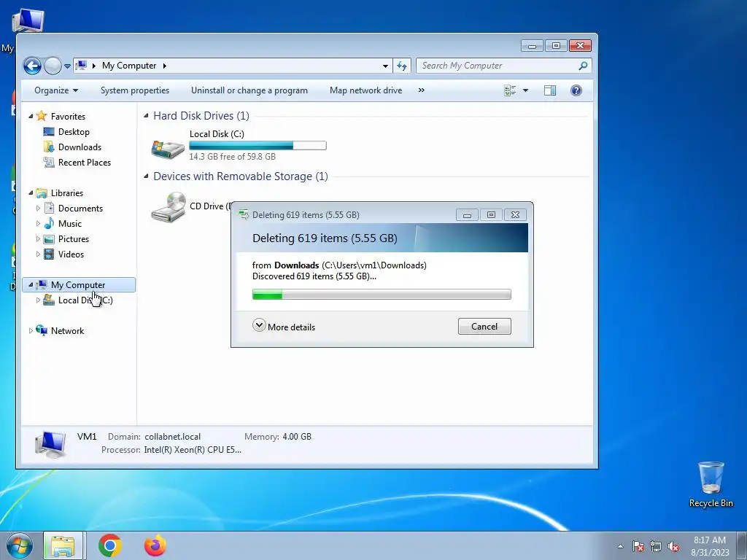Click the Documents library icon
Image resolution: width=747 pixels, height=560 pixels.
point(49,208)
